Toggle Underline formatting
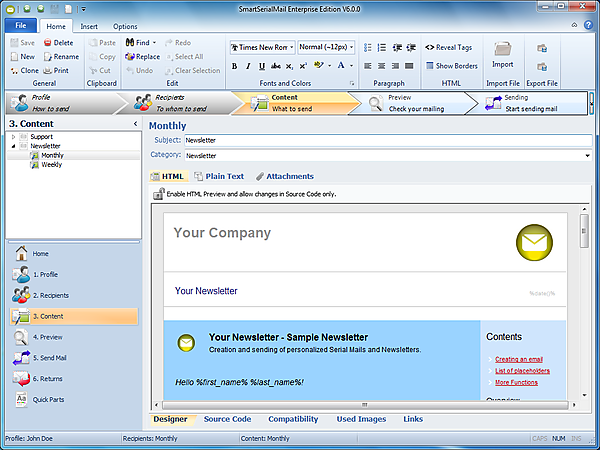The width and height of the screenshot is (600, 450). coord(262,66)
